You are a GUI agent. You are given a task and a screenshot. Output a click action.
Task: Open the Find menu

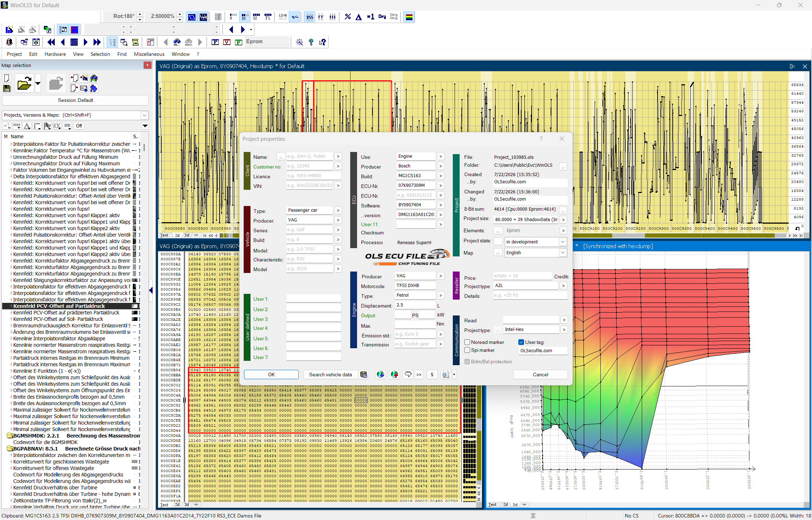click(122, 54)
